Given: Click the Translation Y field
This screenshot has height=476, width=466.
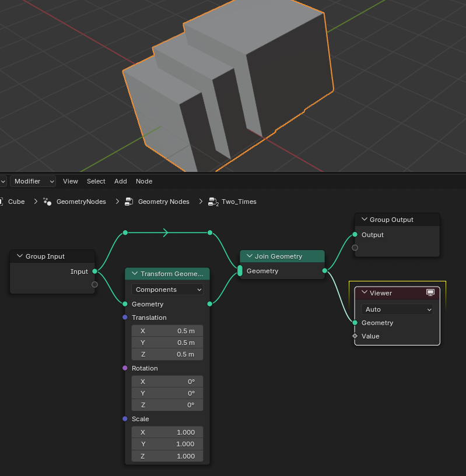Looking at the screenshot, I should pos(167,343).
